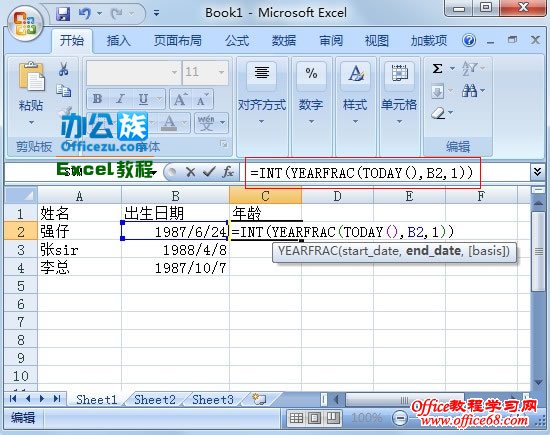Expand the 粘贴 paste options arrow
The width and height of the screenshot is (550, 435).
pyautogui.click(x=32, y=122)
